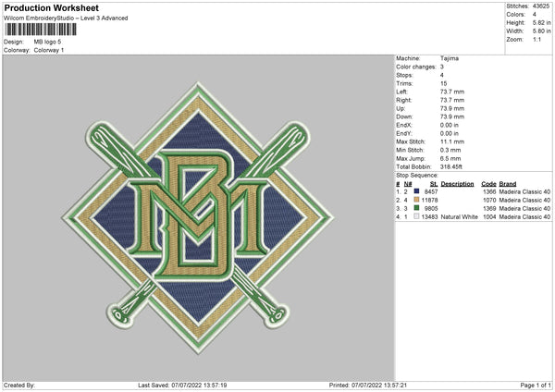Screen dimensions: 555x392
Task: Click the EndY value 0.00 in
Action: click(x=450, y=134)
